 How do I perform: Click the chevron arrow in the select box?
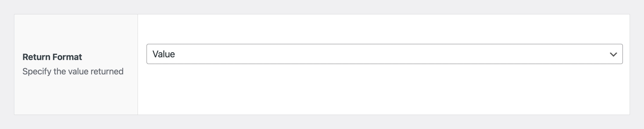coord(613,54)
